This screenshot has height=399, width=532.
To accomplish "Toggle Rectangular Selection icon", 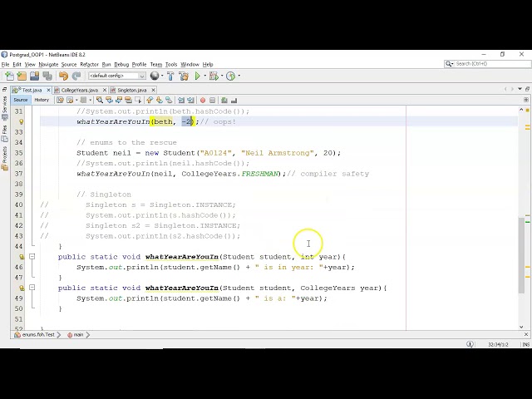I will [138, 100].
